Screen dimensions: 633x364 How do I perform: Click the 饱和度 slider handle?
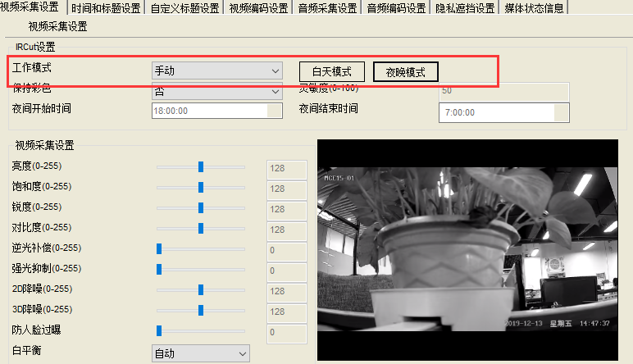pos(201,187)
